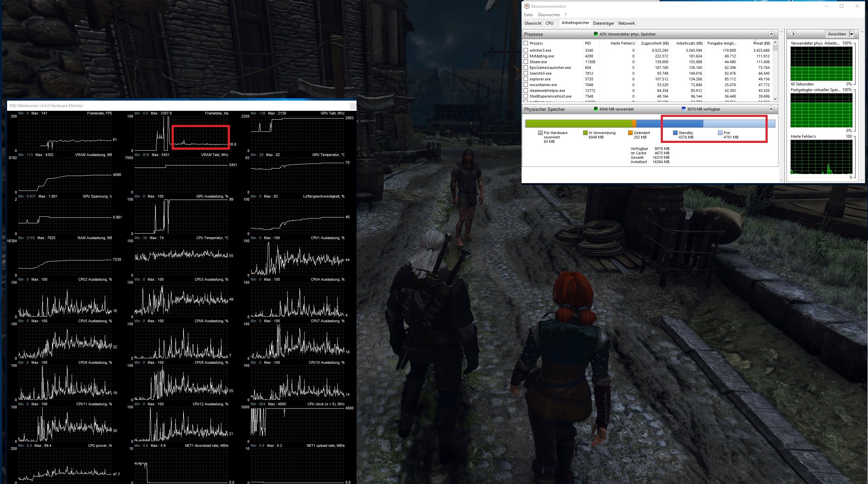Open the Datei menu

528,15
